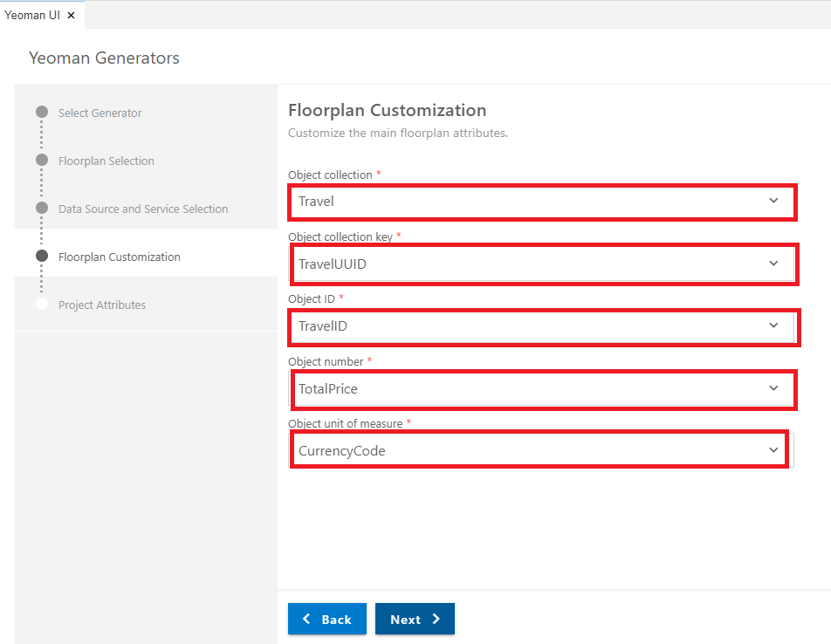
Task: Click the chevron arrow of the Travel dropdown
Action: pos(773,201)
